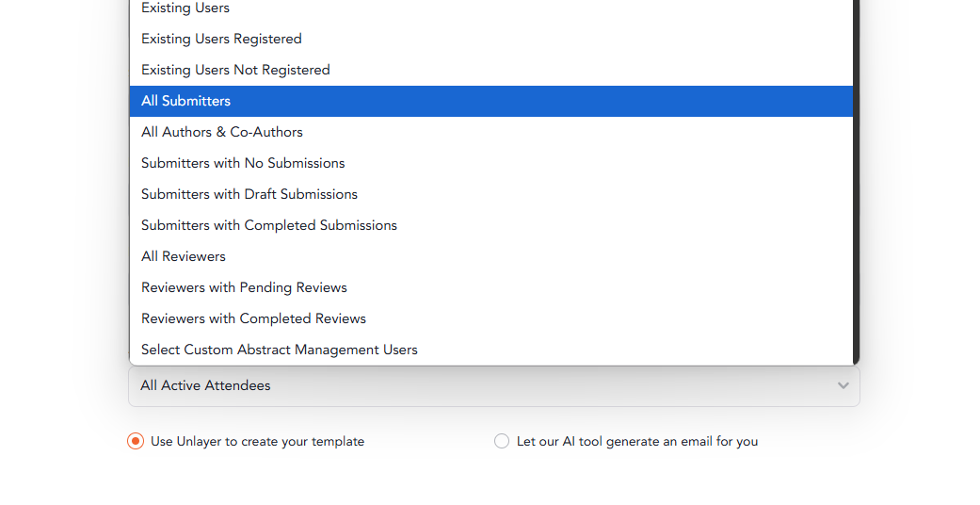Click the All Active Attendees text

click(x=205, y=386)
